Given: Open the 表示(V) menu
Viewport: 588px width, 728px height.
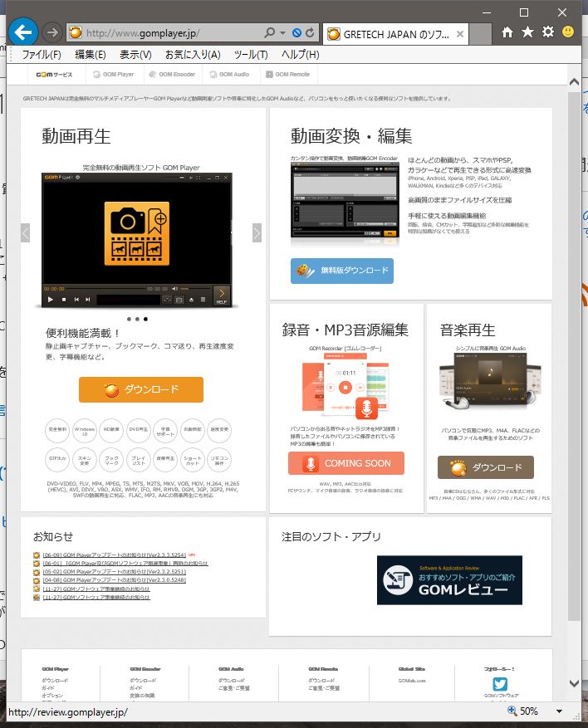Looking at the screenshot, I should (135, 54).
